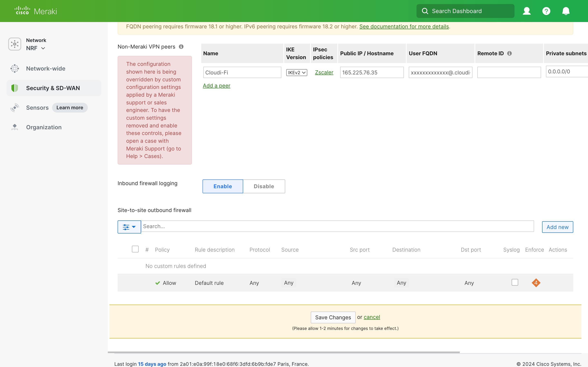Click the Sensors sidebar icon
The height and width of the screenshot is (367, 588).
pos(14,107)
